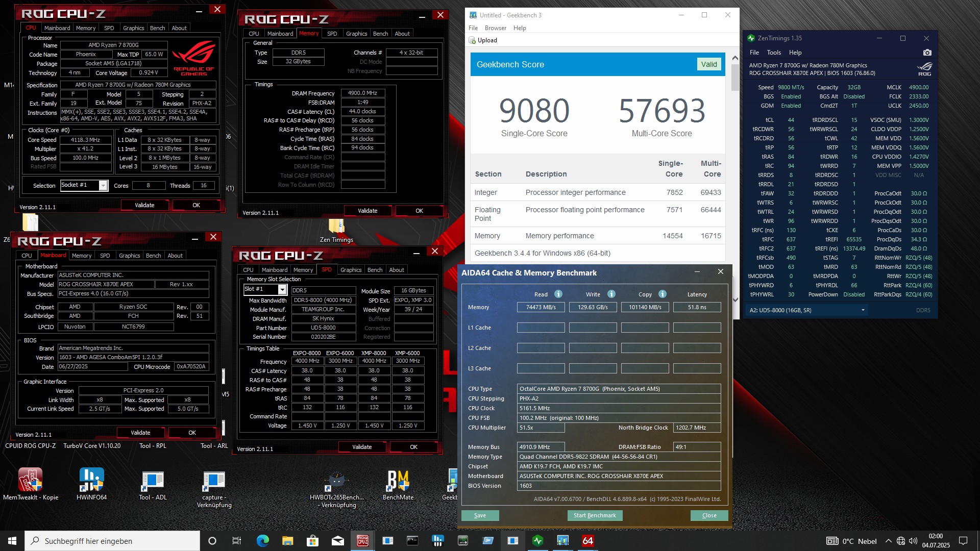Open Microsoft Edge from taskbar
The height and width of the screenshot is (551, 980).
[262, 541]
